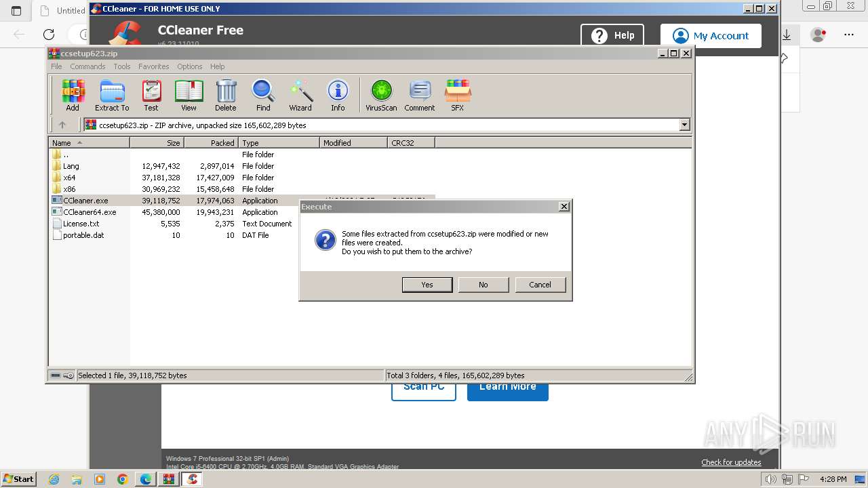Select License.txt in file list
Viewport: 868px width, 488px height.
click(81, 224)
